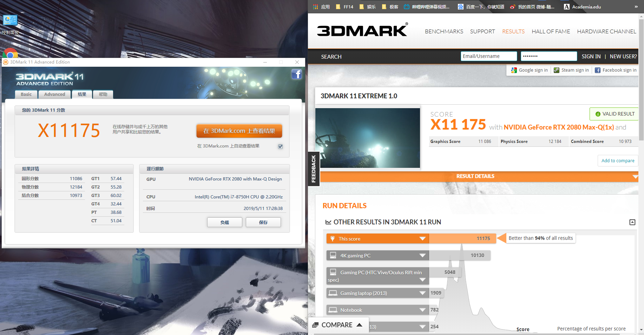Open the BENCHMARKS menu
This screenshot has height=335, width=644.
tap(444, 32)
